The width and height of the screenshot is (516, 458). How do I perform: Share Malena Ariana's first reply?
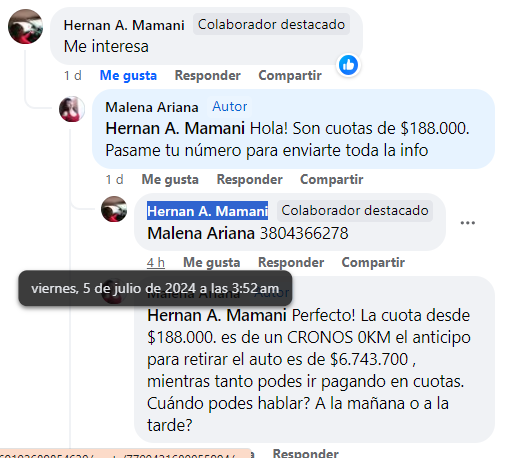pyautogui.click(x=332, y=179)
